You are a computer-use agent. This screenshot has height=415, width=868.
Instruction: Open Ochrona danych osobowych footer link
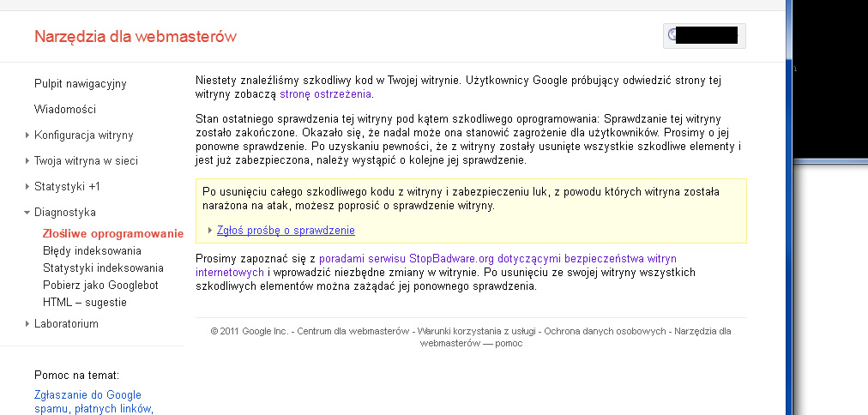coord(605,332)
